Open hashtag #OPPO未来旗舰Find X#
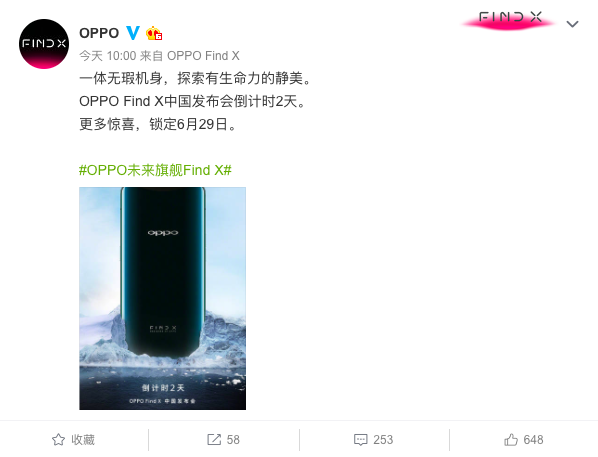The image size is (598, 457). pyautogui.click(x=155, y=170)
